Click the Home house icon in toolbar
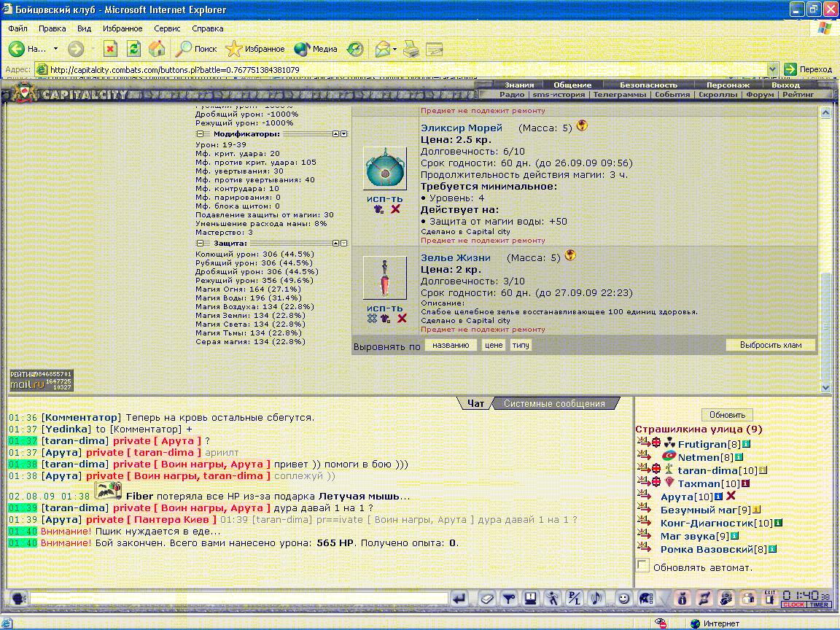Viewport: 840px width, 630px height. click(157, 50)
